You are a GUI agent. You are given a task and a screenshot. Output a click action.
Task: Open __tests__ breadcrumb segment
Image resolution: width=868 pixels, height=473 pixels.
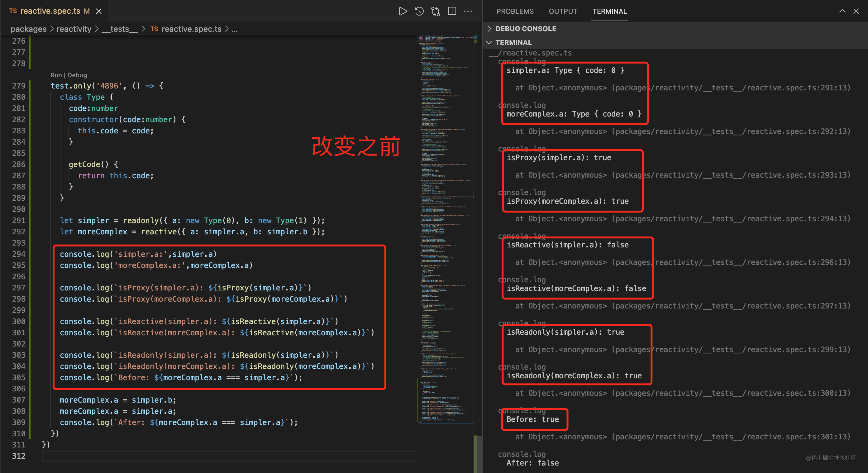(120, 29)
